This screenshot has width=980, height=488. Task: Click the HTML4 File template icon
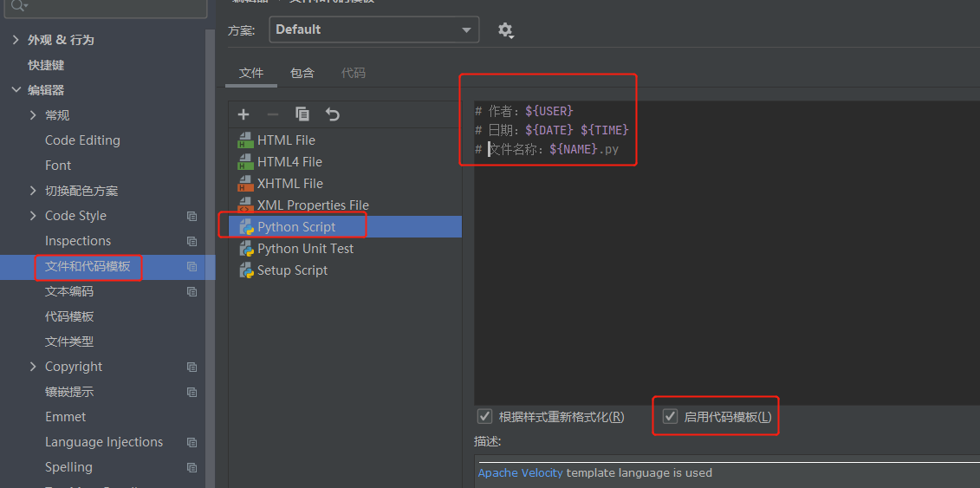(x=245, y=162)
